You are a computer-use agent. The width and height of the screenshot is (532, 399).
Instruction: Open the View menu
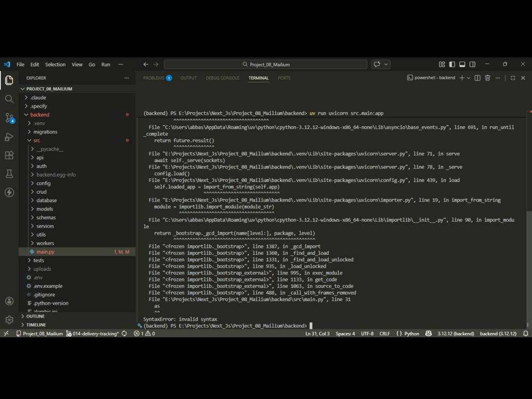77,64
